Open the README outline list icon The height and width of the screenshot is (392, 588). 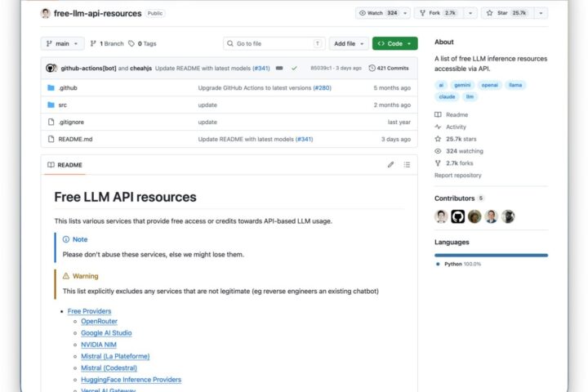[407, 165]
